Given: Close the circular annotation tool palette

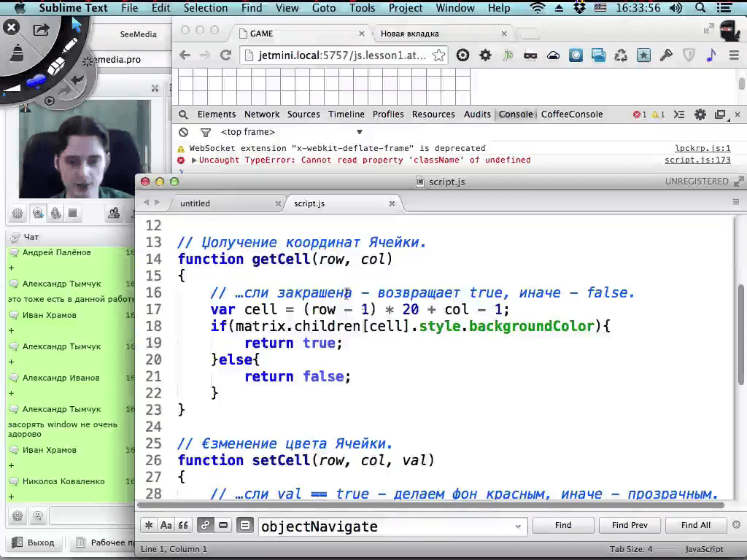Looking at the screenshot, I should 11,28.
